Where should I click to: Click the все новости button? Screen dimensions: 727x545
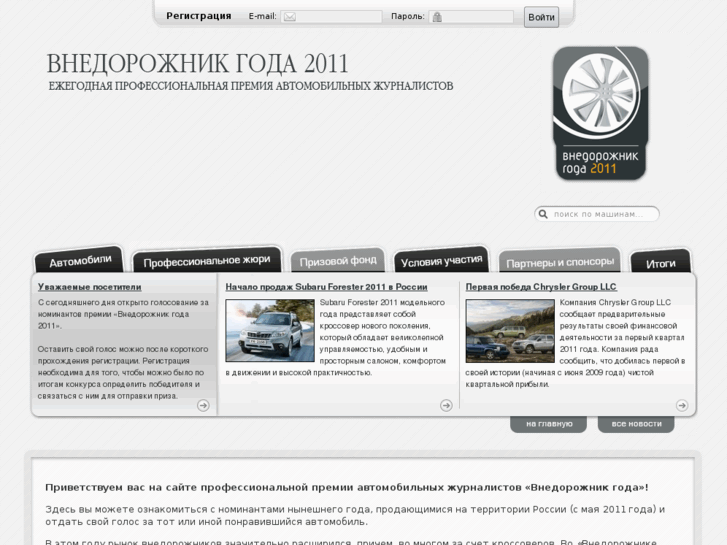click(x=636, y=424)
